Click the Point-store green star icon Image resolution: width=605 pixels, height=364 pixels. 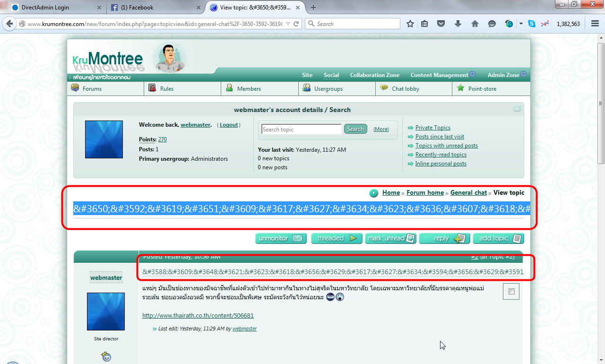(460, 88)
